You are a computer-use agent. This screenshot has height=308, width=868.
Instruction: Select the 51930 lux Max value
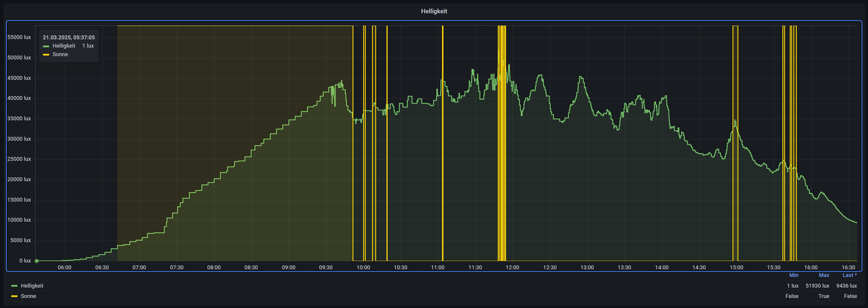tap(817, 286)
